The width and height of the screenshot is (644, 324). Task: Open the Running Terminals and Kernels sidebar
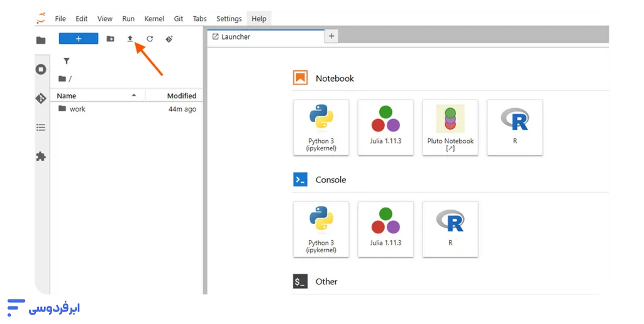coord(41,69)
